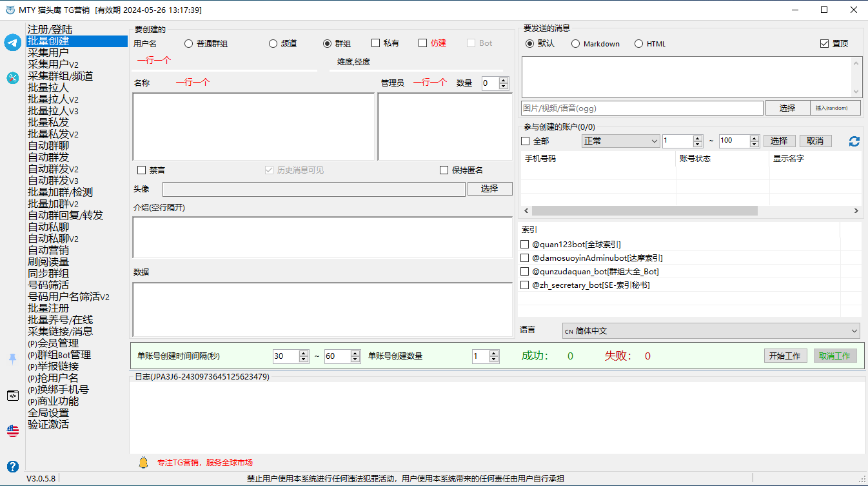The height and width of the screenshot is (486, 868).
Task: Click 选择 button next to 头像 field
Action: 489,188
